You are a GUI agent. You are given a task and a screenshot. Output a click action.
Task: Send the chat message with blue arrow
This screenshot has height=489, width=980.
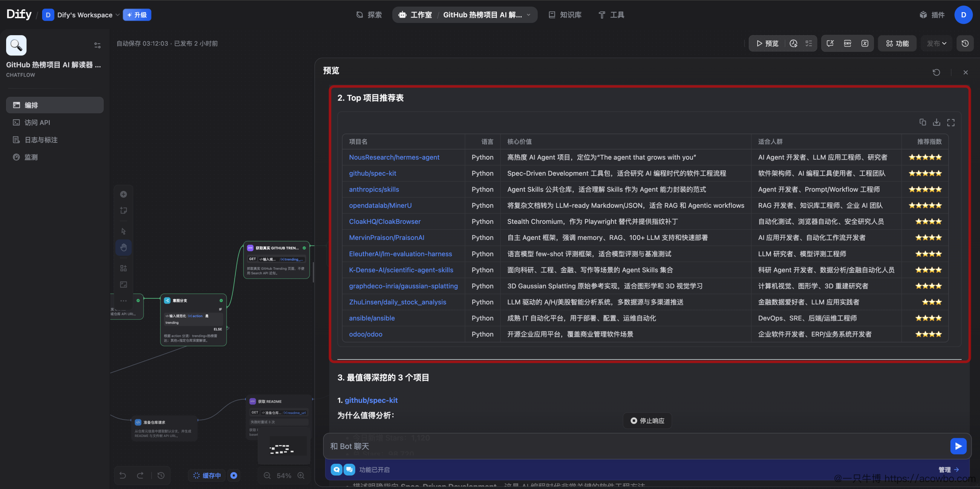point(958,446)
